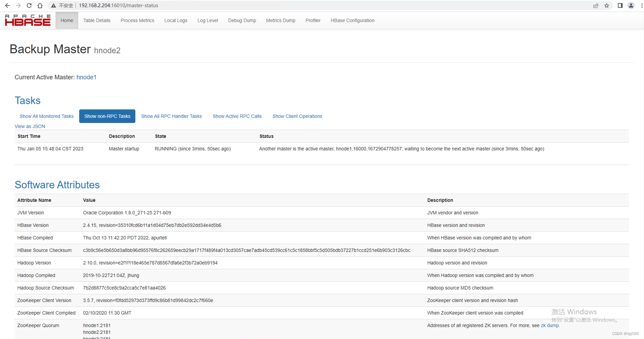Image resolution: width=644 pixels, height=339 pixels.
Task: Open the Metrics Dump tab
Action: (280, 20)
